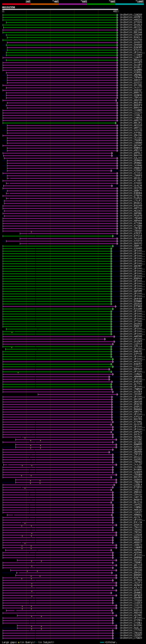Image resolution: width=146 pixels, height=644 pixels.
Task: Click the green alignment bar for UniRef100_C1N2U9
Action: 60,15
